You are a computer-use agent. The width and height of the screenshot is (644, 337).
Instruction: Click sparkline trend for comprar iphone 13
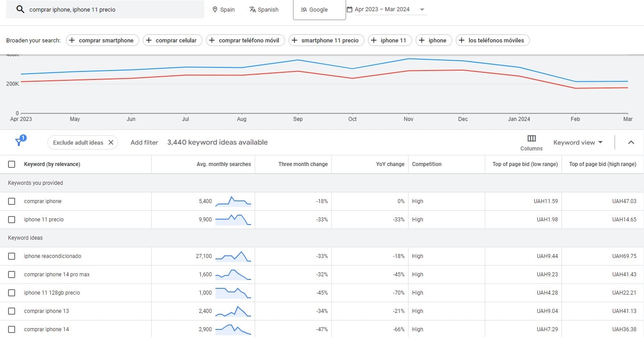pos(233,311)
